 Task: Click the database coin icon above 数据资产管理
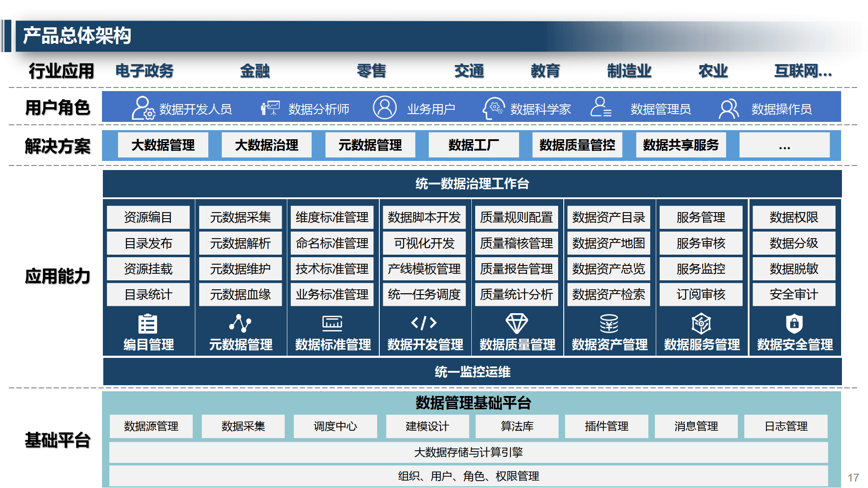(x=609, y=324)
